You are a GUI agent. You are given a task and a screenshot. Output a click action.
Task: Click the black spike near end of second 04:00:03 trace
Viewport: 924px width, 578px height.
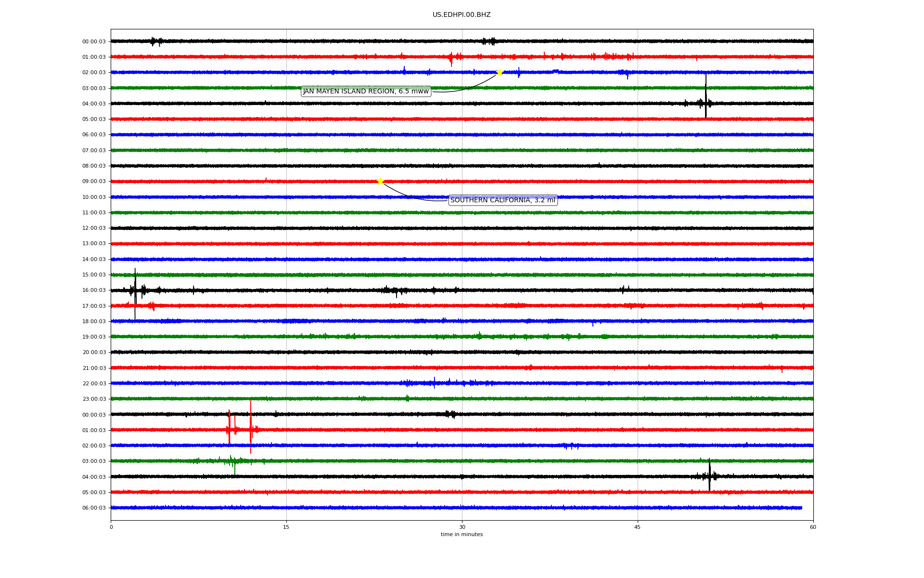pyautogui.click(x=709, y=474)
